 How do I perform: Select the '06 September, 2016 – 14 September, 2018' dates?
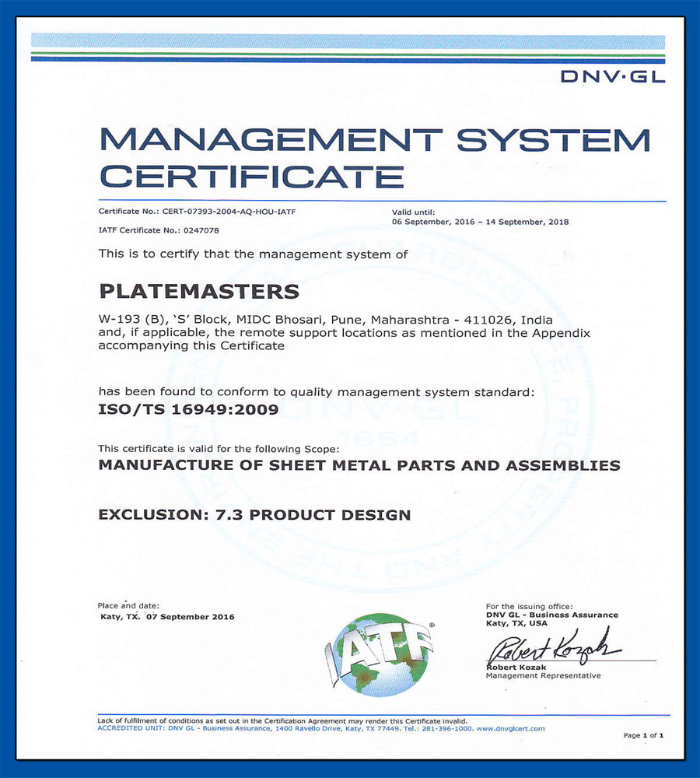[480, 222]
